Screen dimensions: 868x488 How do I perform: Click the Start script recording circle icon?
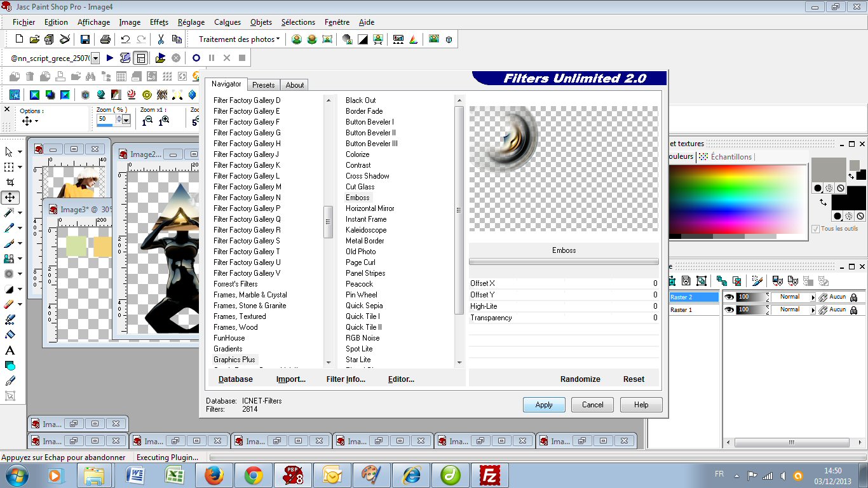tap(196, 58)
